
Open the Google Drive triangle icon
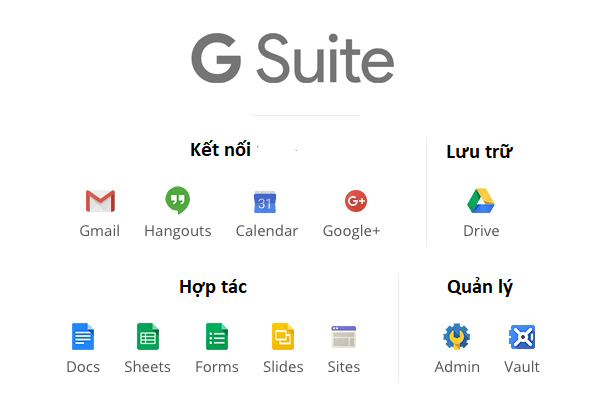pyautogui.click(x=481, y=201)
